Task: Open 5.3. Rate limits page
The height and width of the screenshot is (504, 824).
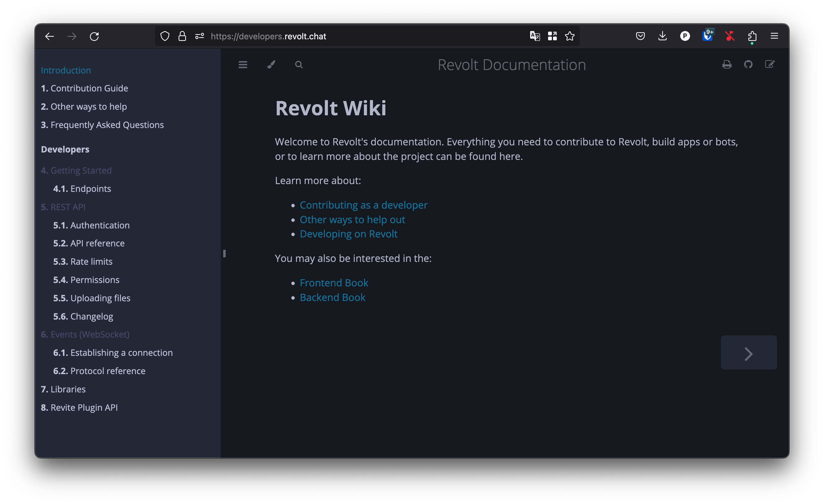Action: [82, 262]
